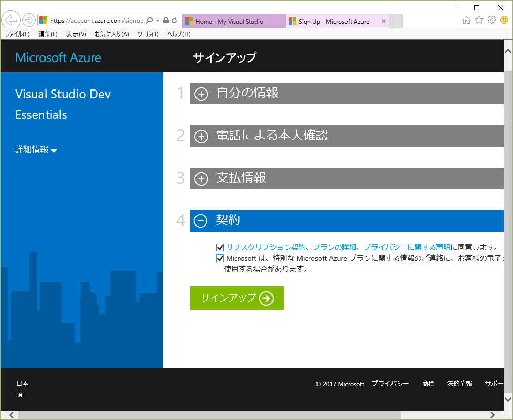Open the ツール(T) menu
513x420 pixels.
(148, 34)
